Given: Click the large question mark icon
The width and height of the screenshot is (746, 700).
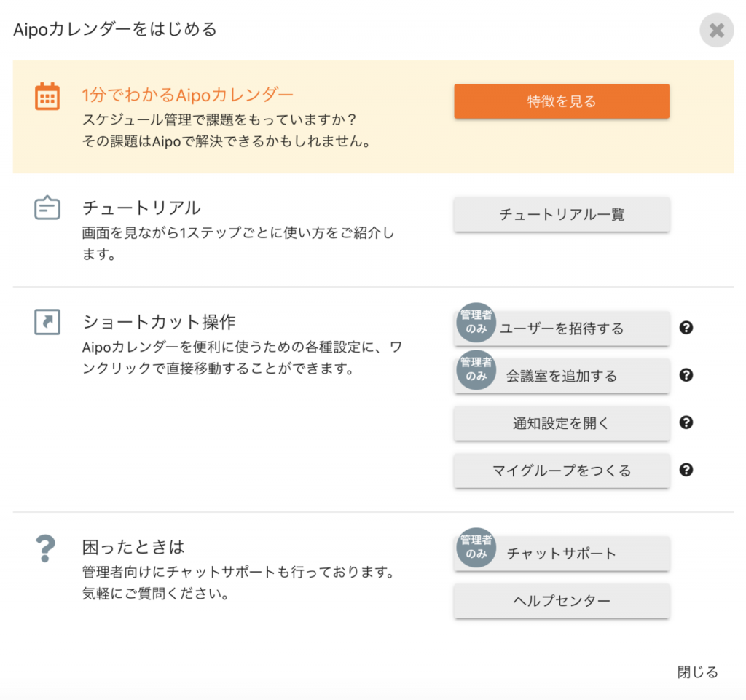Looking at the screenshot, I should coord(46,548).
